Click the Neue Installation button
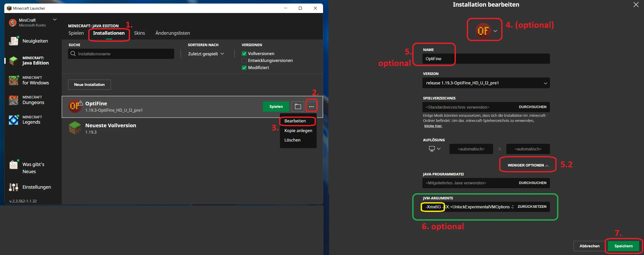The height and width of the screenshot is (255, 644). 89,85
